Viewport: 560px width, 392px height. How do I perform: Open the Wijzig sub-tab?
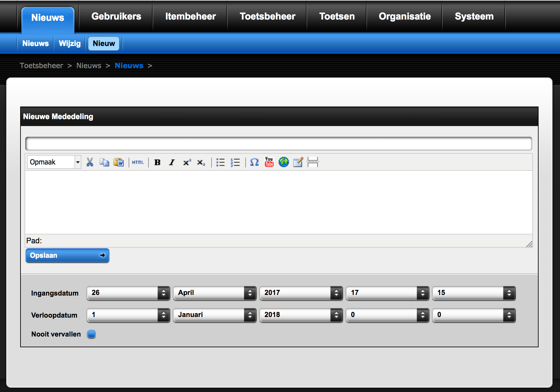tap(70, 43)
